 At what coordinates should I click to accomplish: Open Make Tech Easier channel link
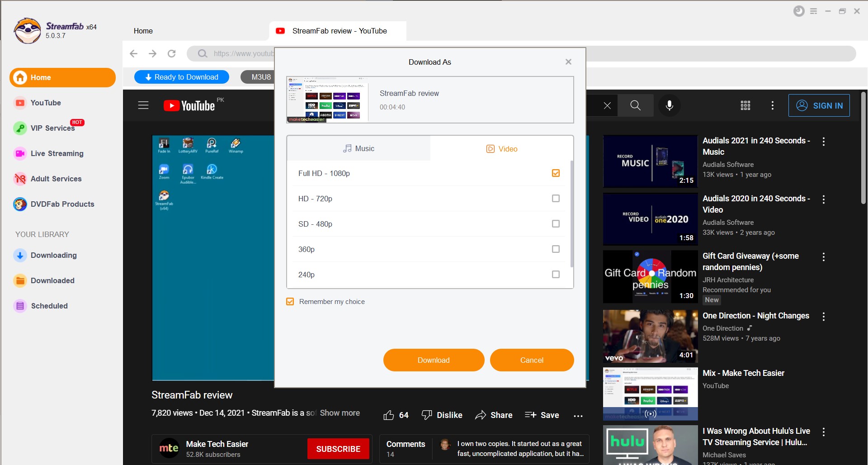pyautogui.click(x=217, y=444)
